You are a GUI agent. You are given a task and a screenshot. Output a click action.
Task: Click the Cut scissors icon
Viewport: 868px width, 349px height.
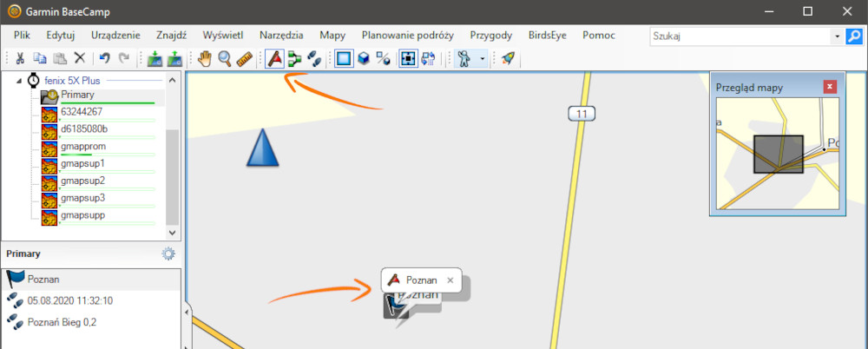pyautogui.click(x=20, y=59)
